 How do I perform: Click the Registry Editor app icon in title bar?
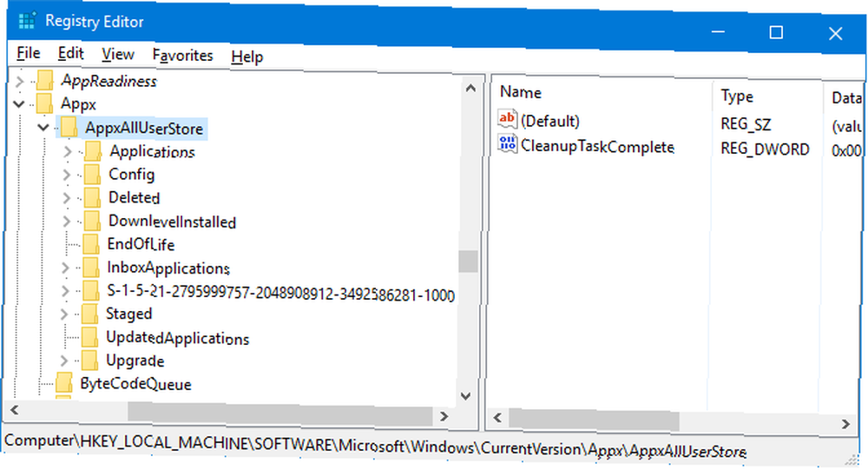(x=27, y=21)
